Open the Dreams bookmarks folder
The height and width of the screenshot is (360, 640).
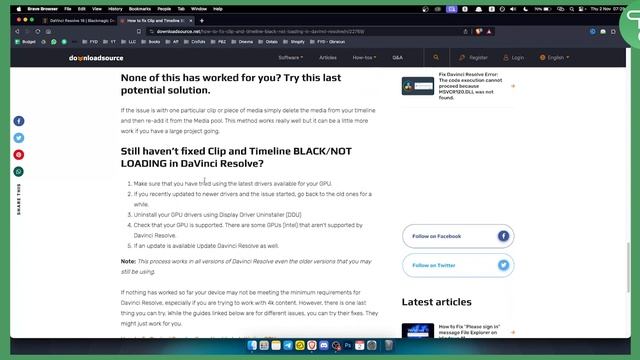coord(242,42)
